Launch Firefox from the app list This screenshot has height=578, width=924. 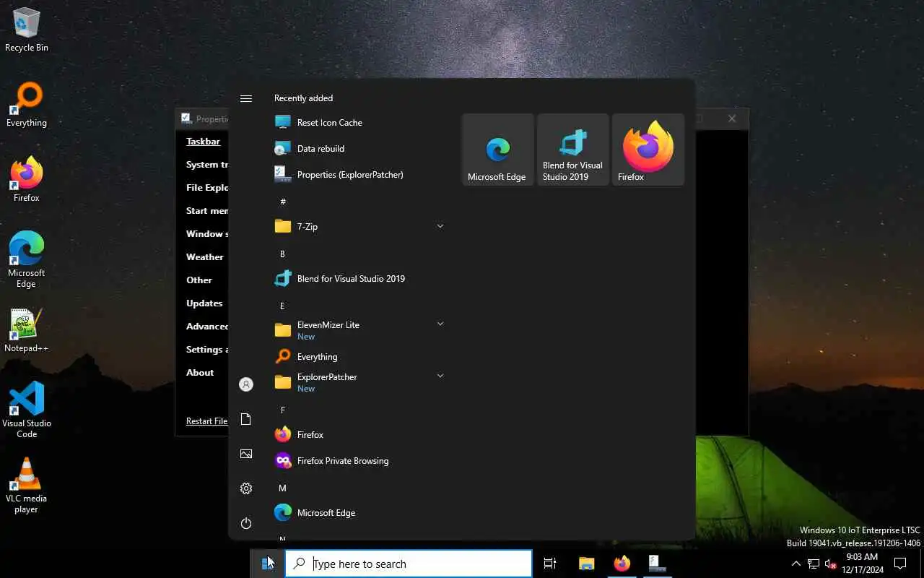(359, 435)
